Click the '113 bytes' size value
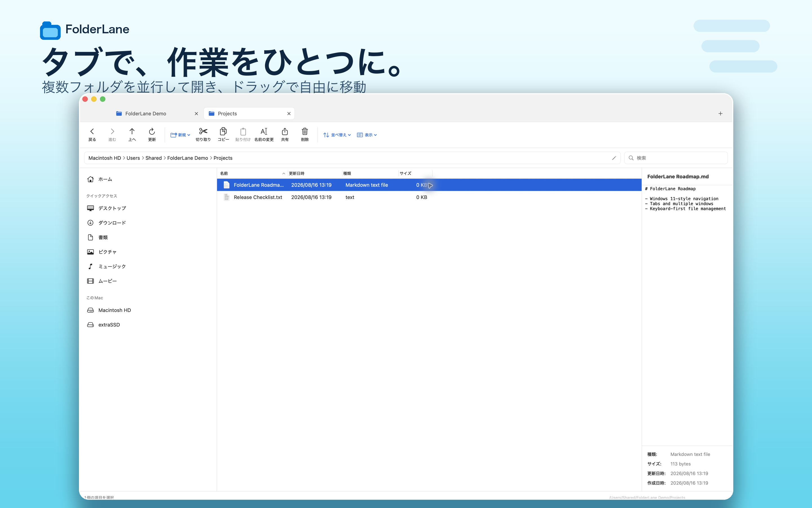Viewport: 812px width, 508px height. tap(680, 464)
